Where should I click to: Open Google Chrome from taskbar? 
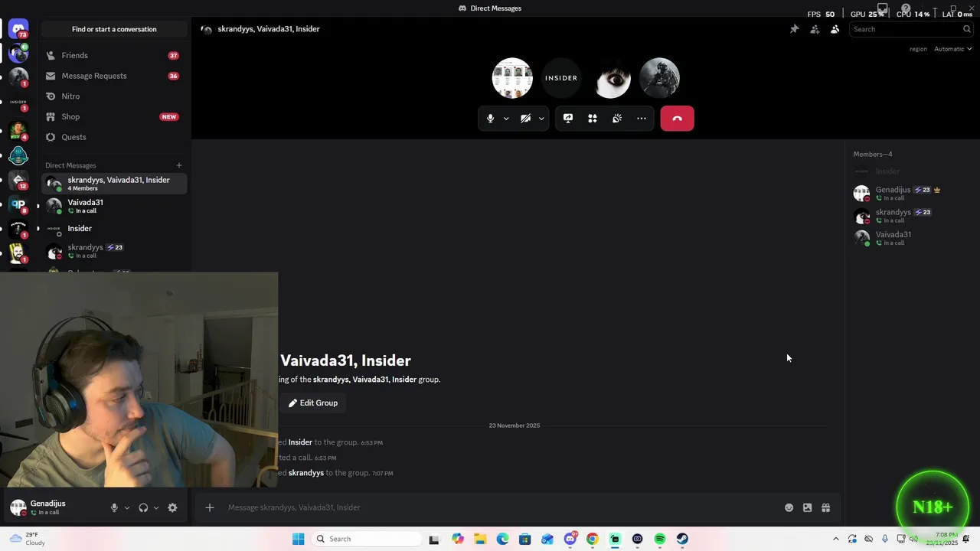[x=593, y=539]
